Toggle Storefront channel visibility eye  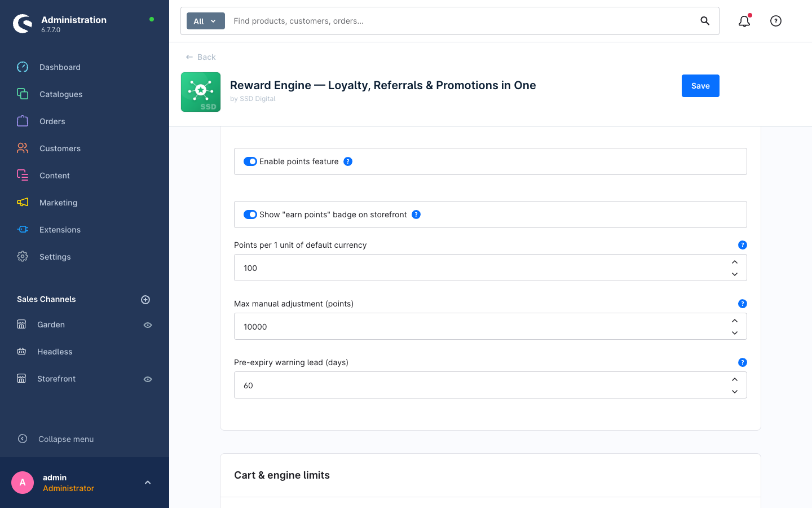148,379
